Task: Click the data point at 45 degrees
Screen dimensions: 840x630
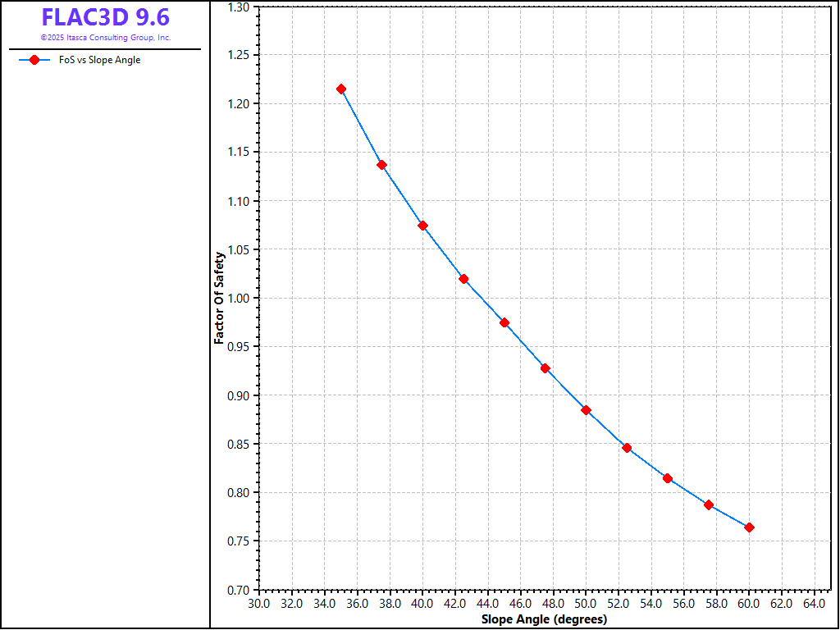Action: 504,322
